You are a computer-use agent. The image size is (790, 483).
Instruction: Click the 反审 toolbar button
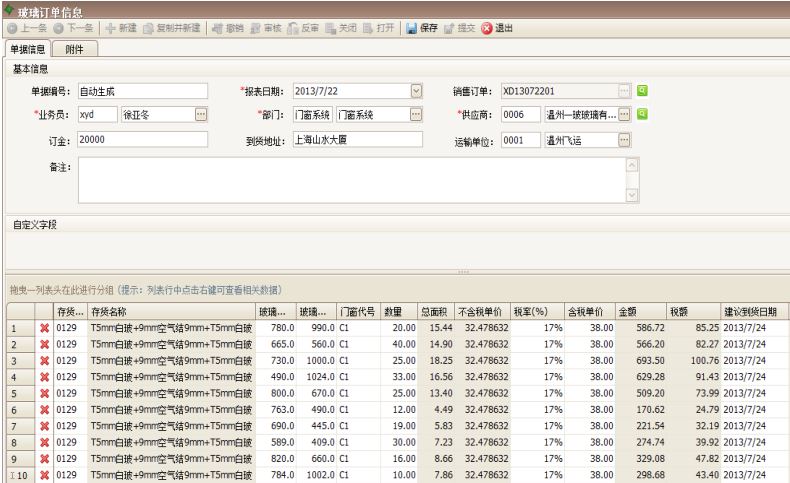303,28
